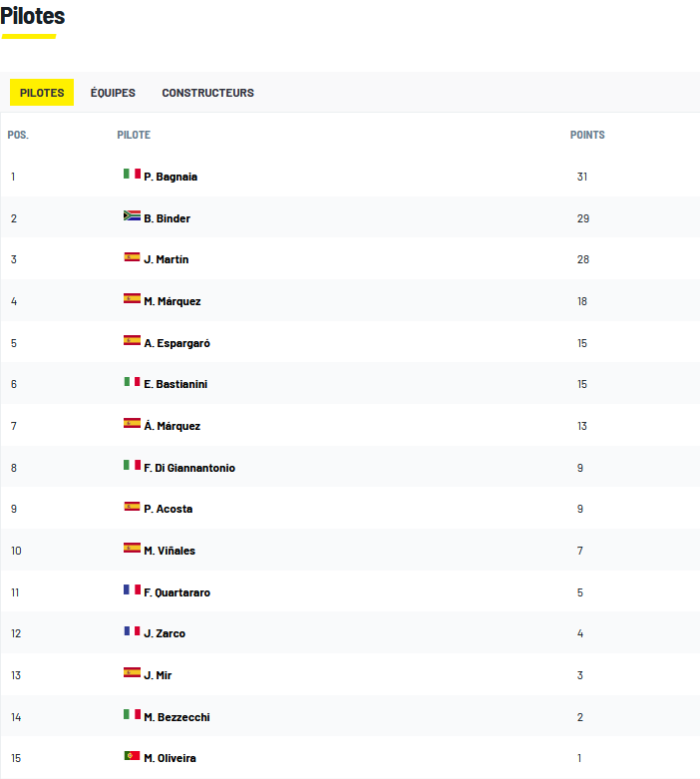The width and height of the screenshot is (700, 779).
Task: Open M. Bezzecchi's rider page
Action: [x=176, y=717]
